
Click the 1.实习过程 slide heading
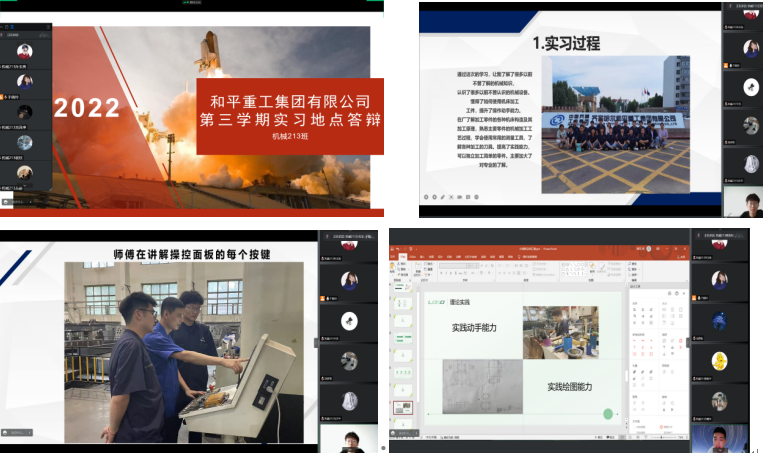565,44
